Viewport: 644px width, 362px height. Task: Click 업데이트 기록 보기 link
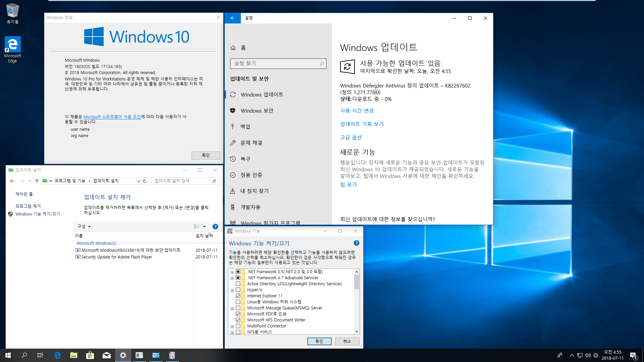pos(361,124)
